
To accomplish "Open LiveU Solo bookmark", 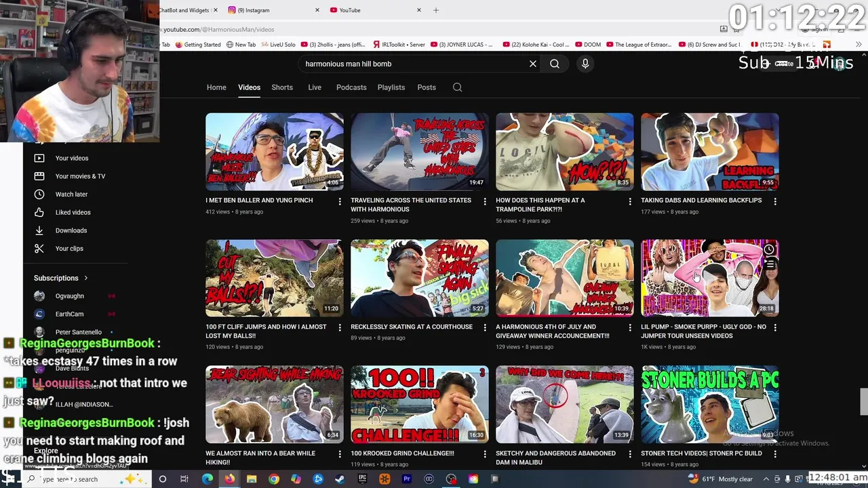I will pyautogui.click(x=278, y=45).
